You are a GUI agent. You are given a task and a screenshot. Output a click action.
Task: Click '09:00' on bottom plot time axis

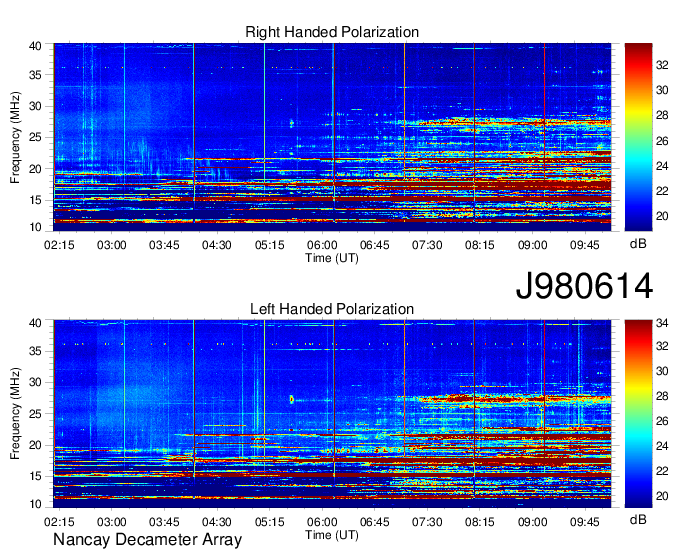(x=532, y=522)
